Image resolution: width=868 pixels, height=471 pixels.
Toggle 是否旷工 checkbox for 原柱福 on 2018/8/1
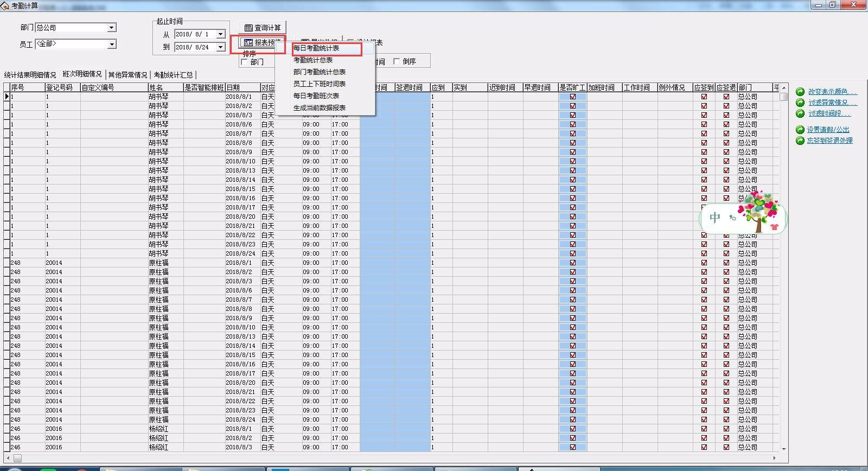pyautogui.click(x=573, y=263)
